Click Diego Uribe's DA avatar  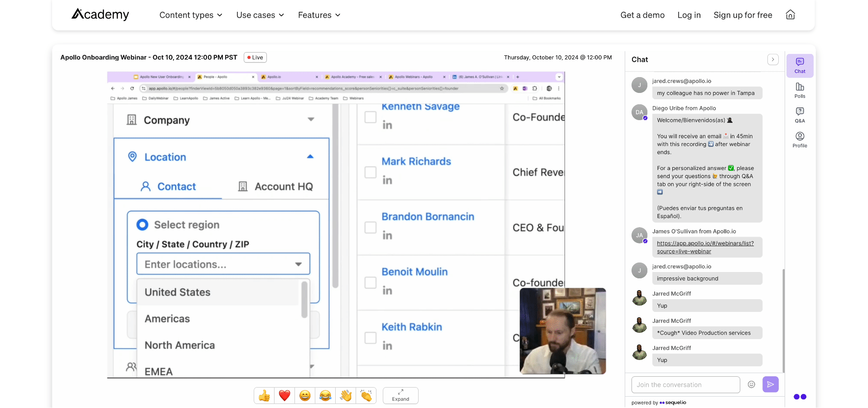click(x=639, y=112)
